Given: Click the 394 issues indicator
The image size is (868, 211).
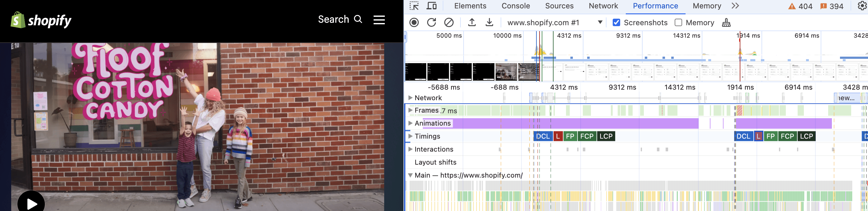Looking at the screenshot, I should (x=832, y=6).
